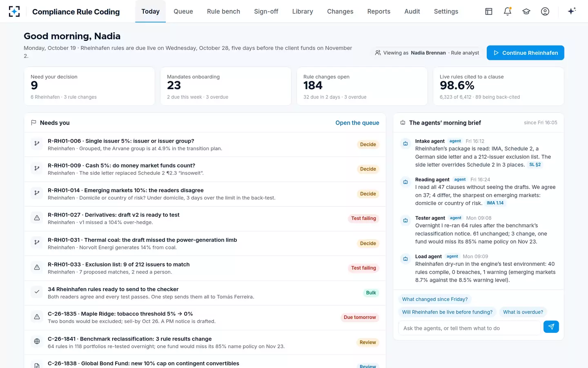588x368 pixels.
Task: Go to the Sign-off tab
Action: pyautogui.click(x=266, y=11)
